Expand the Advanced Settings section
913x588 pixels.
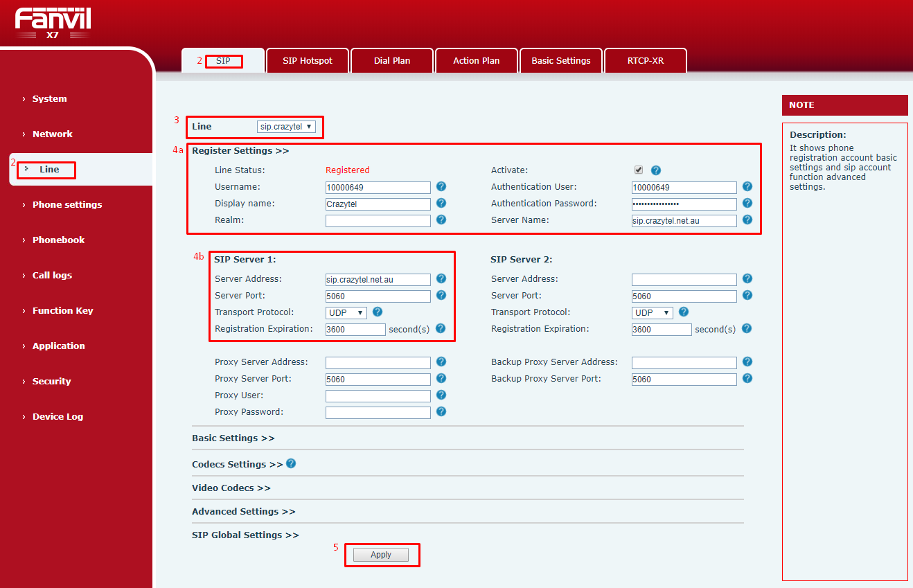pyautogui.click(x=243, y=512)
